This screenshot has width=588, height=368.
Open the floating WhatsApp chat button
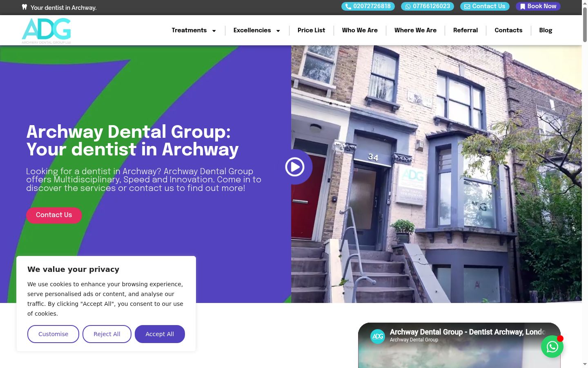pyautogui.click(x=552, y=347)
